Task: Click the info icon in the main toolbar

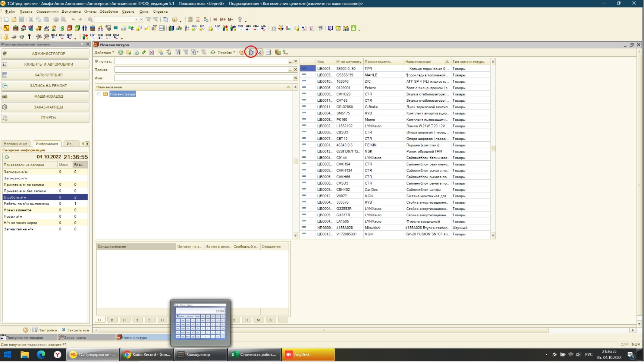Action: click(175, 19)
